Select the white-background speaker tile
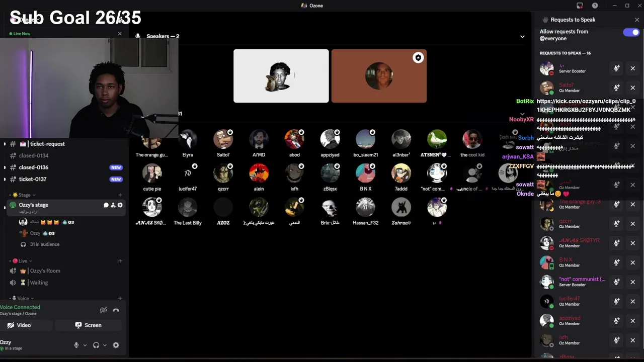 [281, 76]
